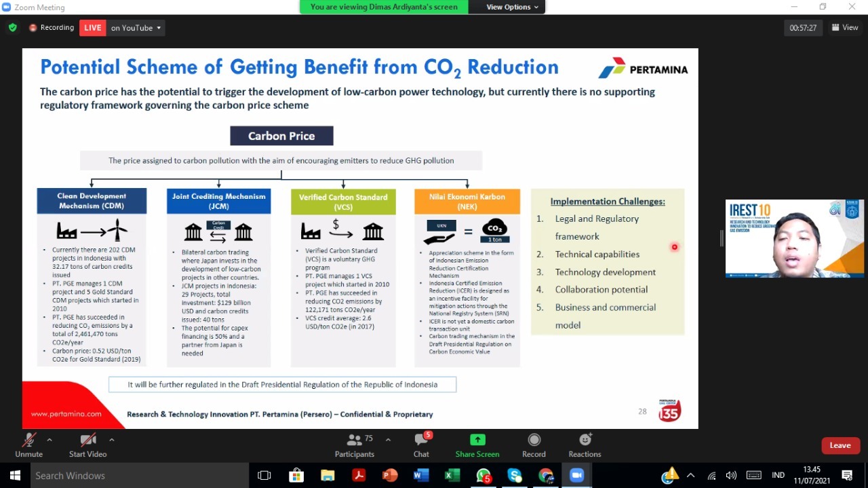
Task: Leave the meeting
Action: tap(840, 445)
